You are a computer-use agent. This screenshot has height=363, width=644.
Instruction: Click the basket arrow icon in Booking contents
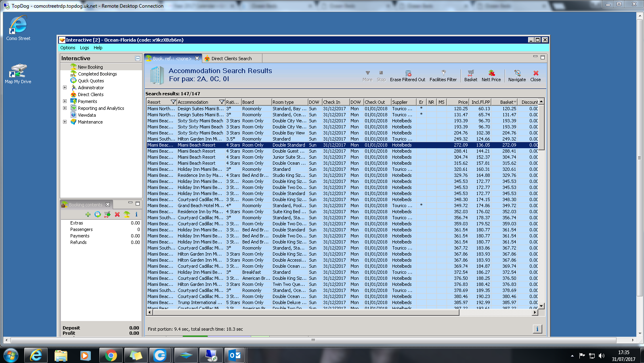coord(107,214)
